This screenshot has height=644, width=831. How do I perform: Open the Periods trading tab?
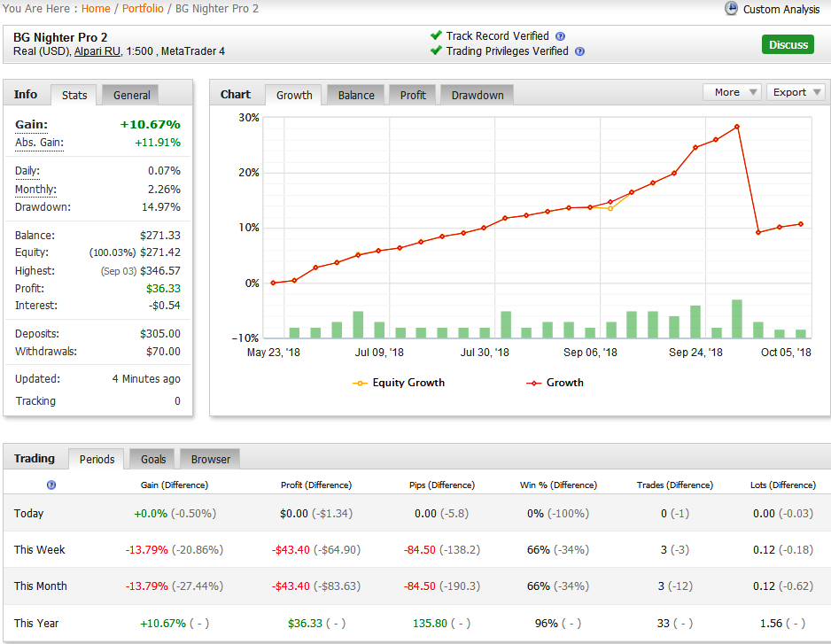[x=97, y=460]
